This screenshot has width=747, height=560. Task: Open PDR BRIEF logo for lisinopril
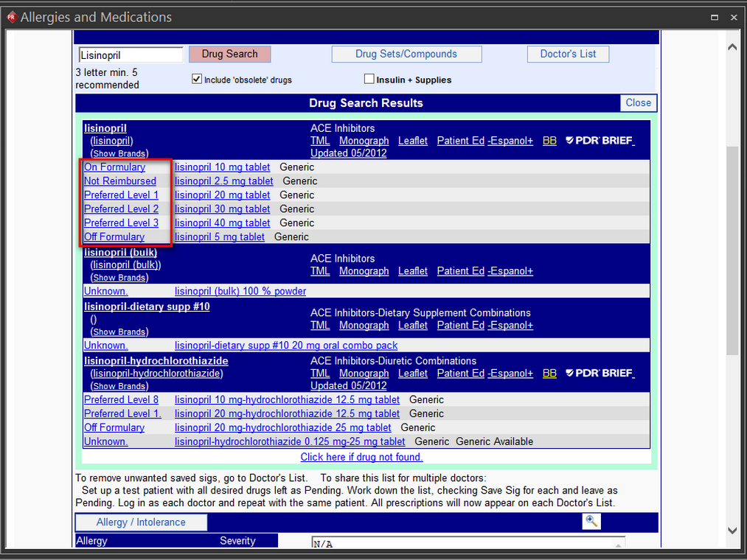click(x=600, y=141)
